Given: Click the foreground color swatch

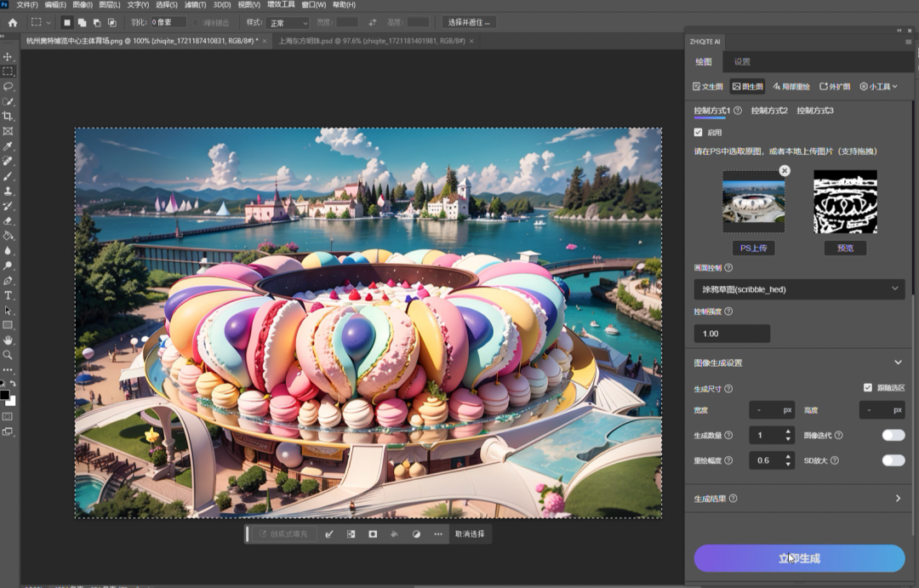Looking at the screenshot, I should 5,396.
